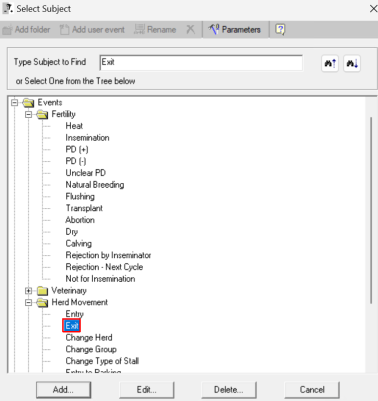This screenshot has height=401, width=378.
Task: Select Rejection by Inseminator item
Action: point(108,255)
